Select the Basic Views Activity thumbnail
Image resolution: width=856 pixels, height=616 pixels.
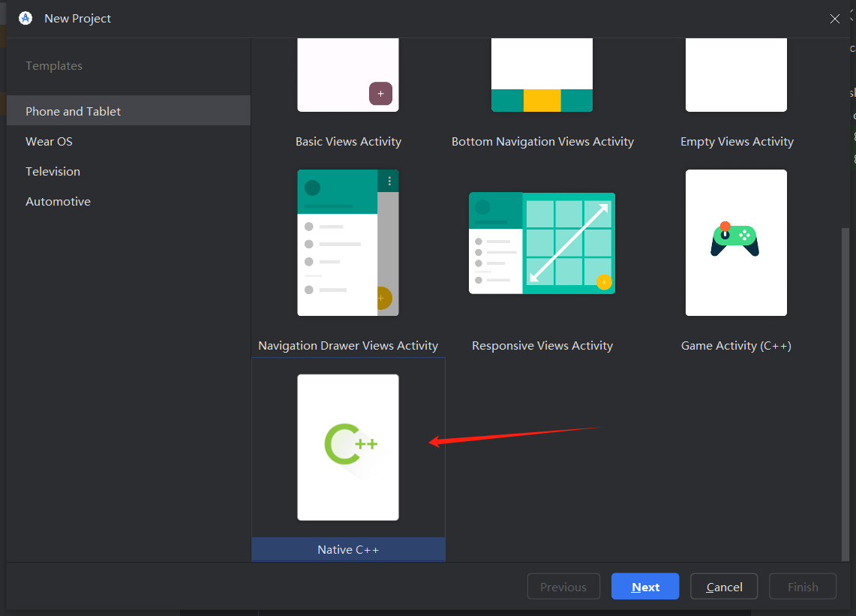(x=348, y=75)
